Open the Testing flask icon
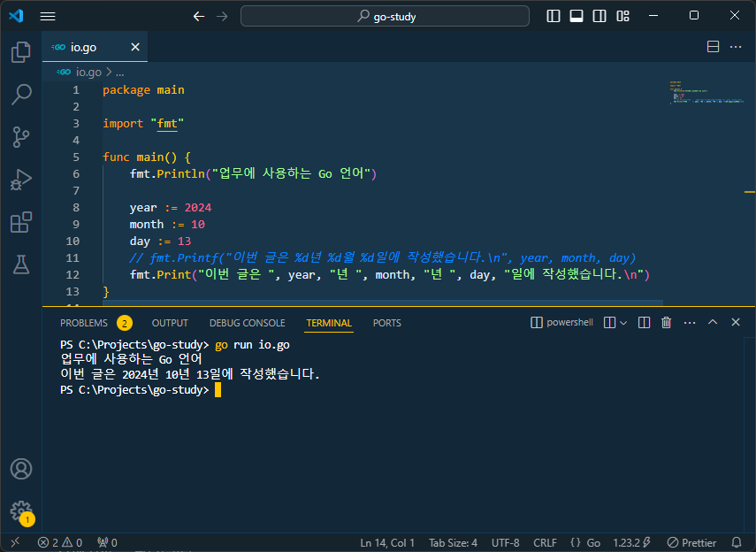The image size is (756, 552). [x=20, y=264]
